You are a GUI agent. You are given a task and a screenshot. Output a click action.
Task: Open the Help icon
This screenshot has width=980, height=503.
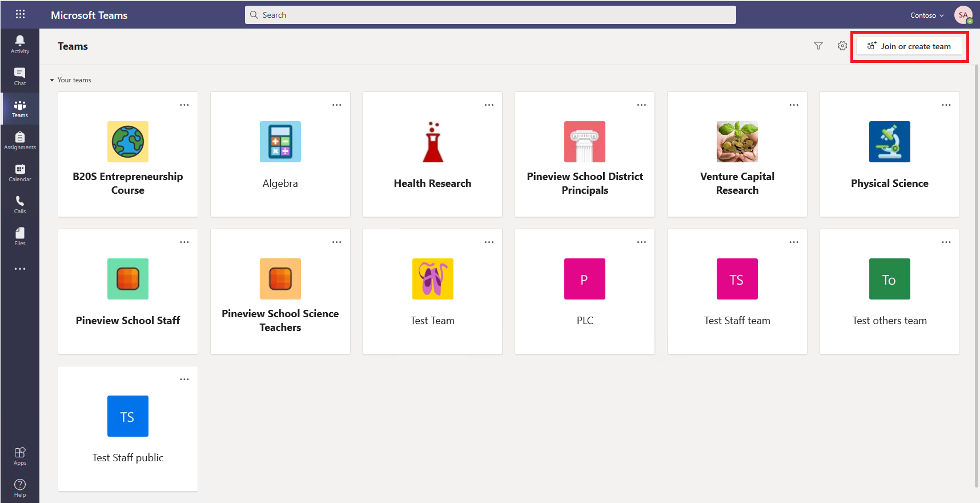20,488
